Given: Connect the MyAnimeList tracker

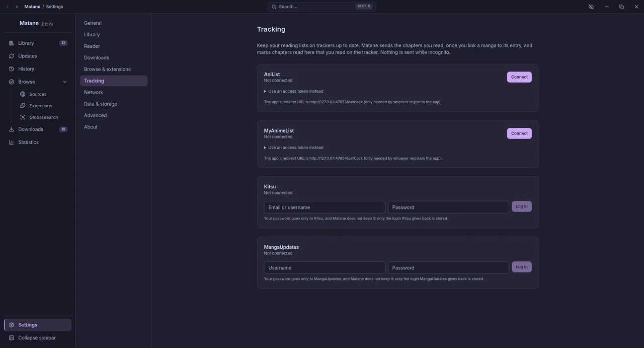Looking at the screenshot, I should coord(519,133).
